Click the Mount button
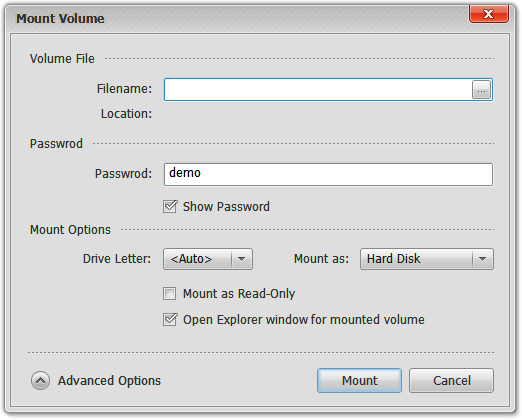Viewport: 522px width, 420px height. pyautogui.click(x=359, y=380)
